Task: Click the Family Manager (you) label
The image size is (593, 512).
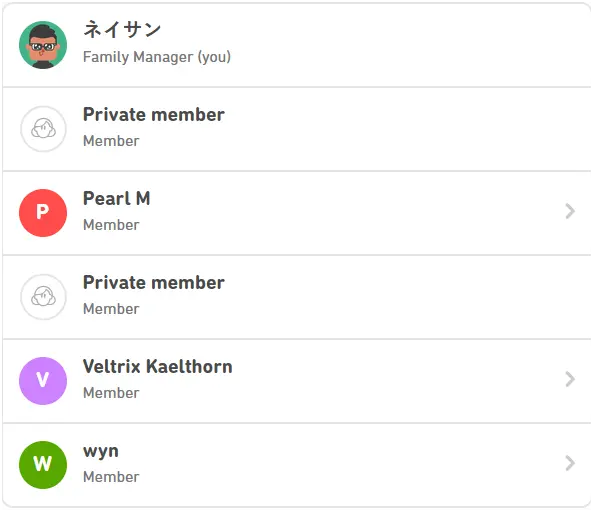Action: (157, 57)
